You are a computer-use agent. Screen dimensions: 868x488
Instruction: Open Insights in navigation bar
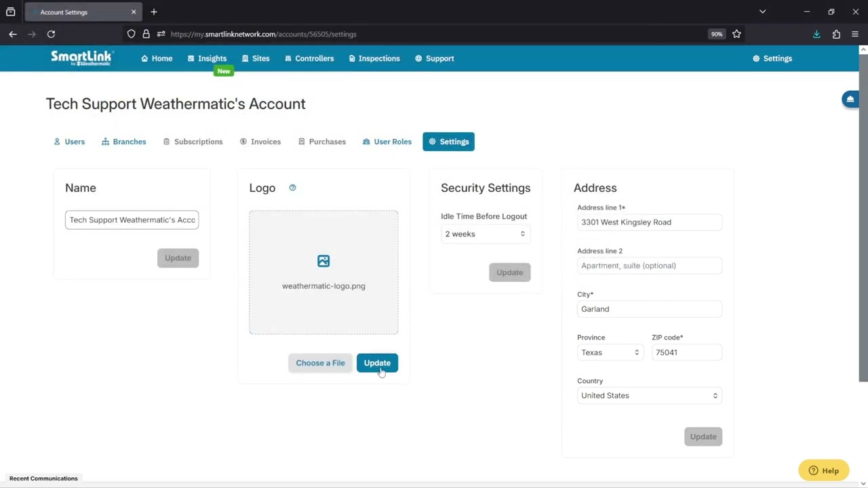coord(207,58)
